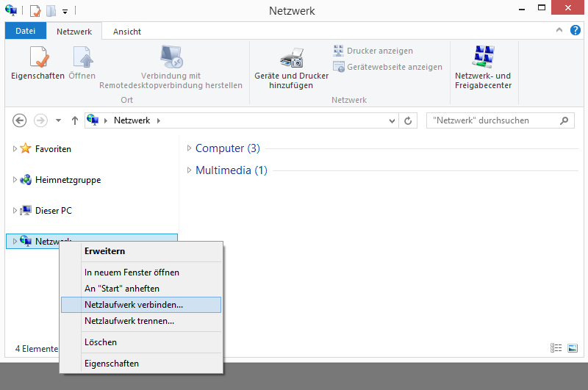Switch to large icons view in status bar
Image resolution: width=588 pixels, height=390 pixels.
[x=573, y=348]
